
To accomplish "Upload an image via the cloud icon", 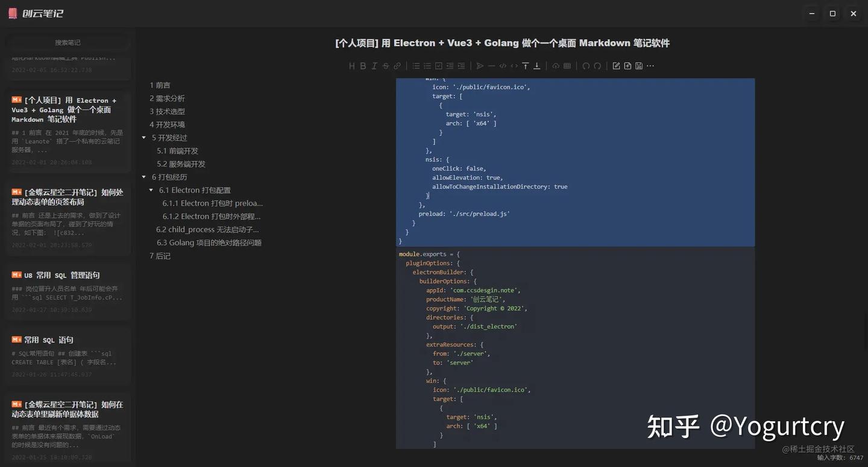I will click(555, 66).
